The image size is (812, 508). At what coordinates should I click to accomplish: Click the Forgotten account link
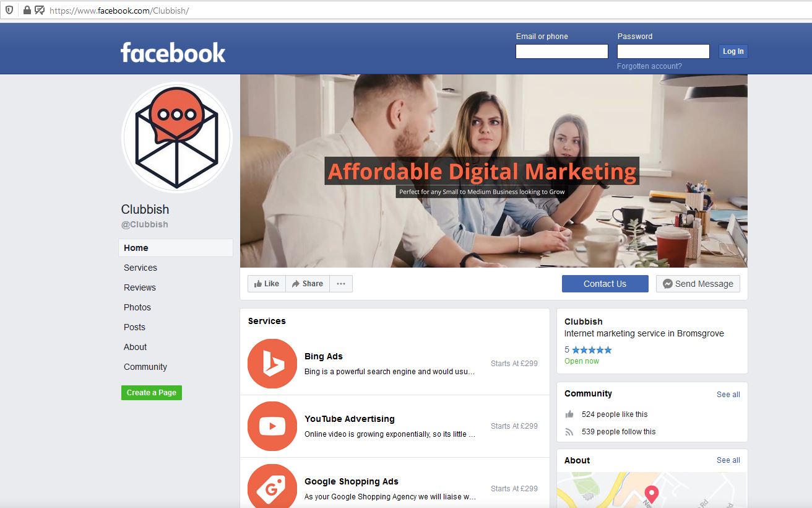tap(649, 66)
